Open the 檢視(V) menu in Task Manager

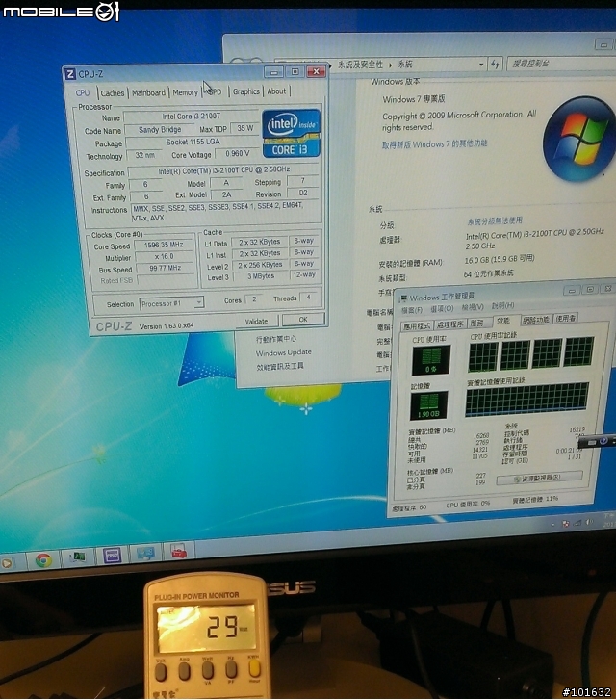(473, 307)
